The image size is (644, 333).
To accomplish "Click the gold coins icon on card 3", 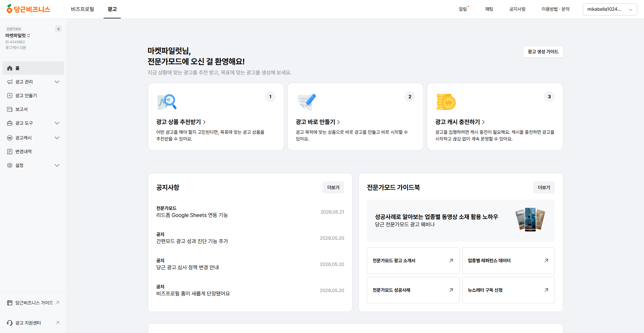I will coord(446,102).
